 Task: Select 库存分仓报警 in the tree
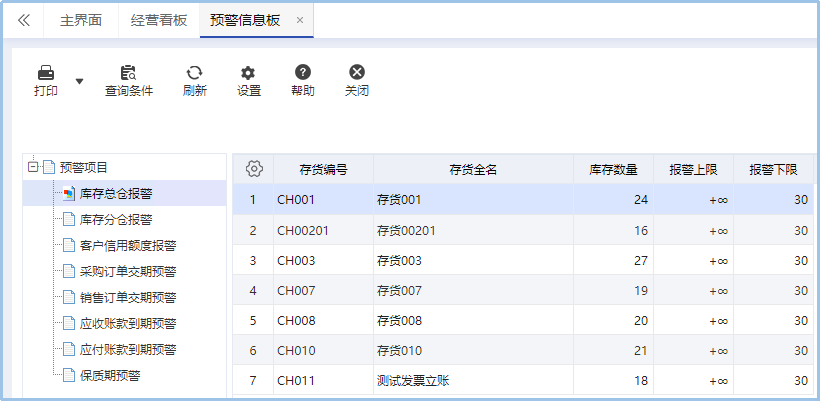[116, 220]
